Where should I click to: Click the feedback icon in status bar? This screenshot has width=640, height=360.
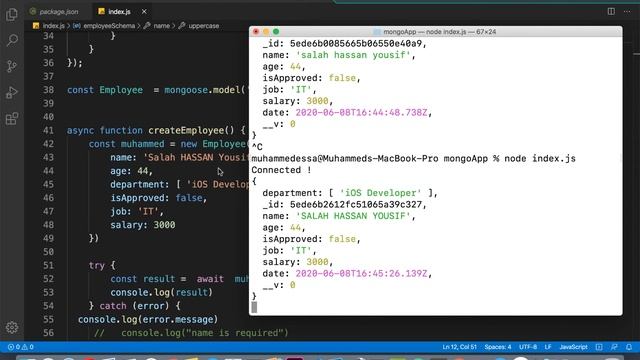pos(614,347)
